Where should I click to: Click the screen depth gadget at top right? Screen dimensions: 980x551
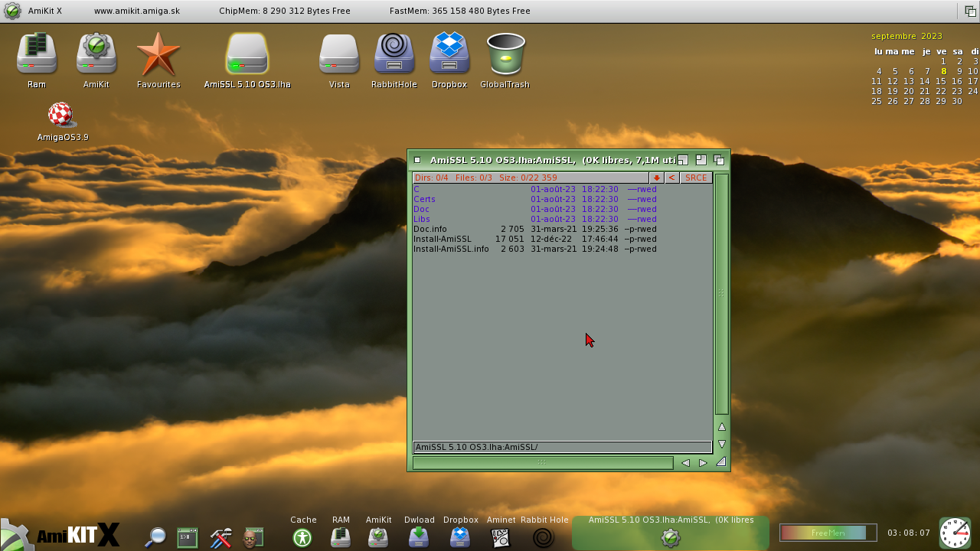[x=970, y=11]
